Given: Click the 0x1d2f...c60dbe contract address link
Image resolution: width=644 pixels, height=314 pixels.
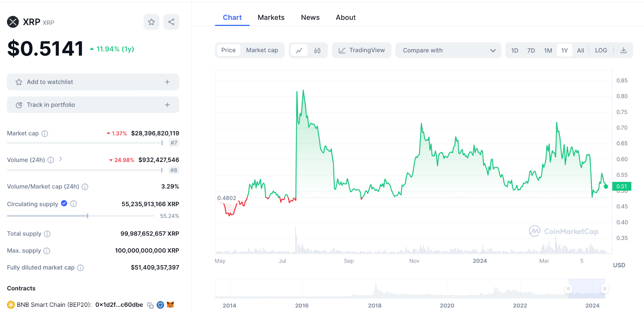Looking at the screenshot, I should click(119, 305).
